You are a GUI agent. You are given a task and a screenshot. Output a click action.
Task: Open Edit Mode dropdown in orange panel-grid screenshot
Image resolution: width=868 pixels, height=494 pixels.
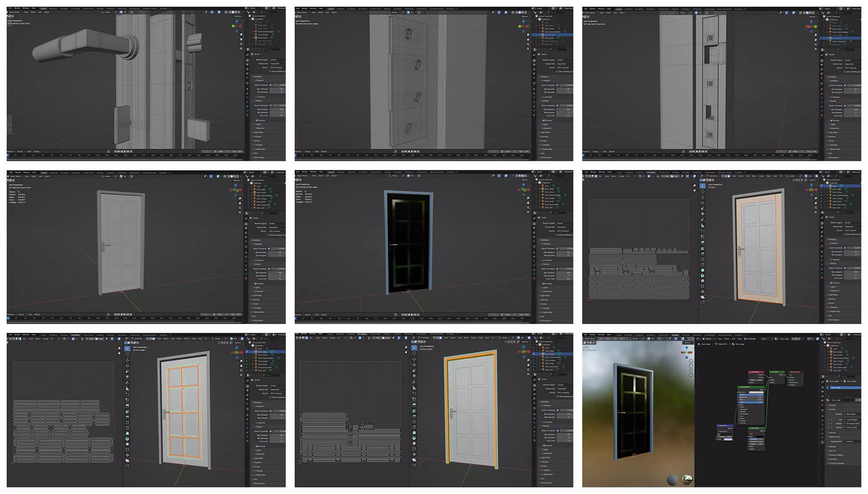point(138,339)
